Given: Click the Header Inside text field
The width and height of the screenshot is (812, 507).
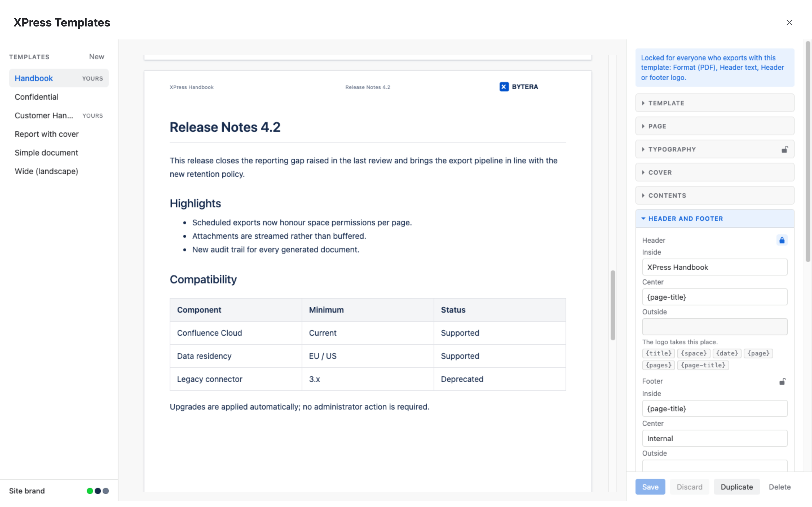Looking at the screenshot, I should tap(715, 267).
